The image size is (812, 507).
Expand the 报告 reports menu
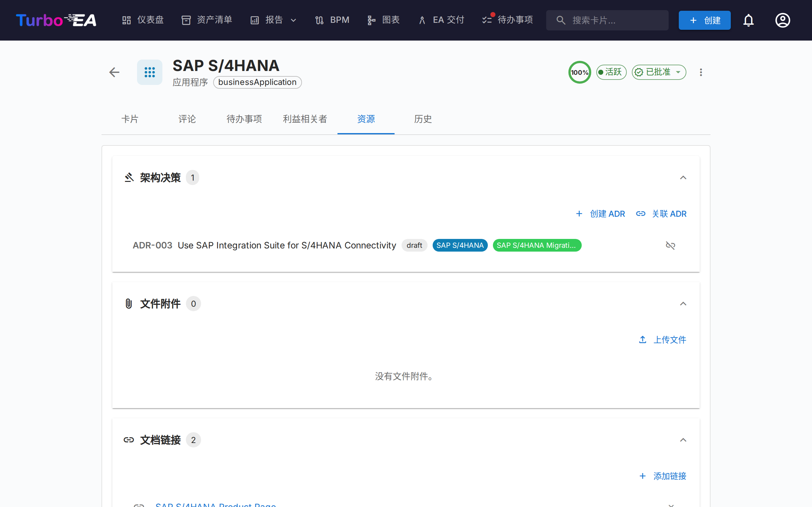click(274, 20)
